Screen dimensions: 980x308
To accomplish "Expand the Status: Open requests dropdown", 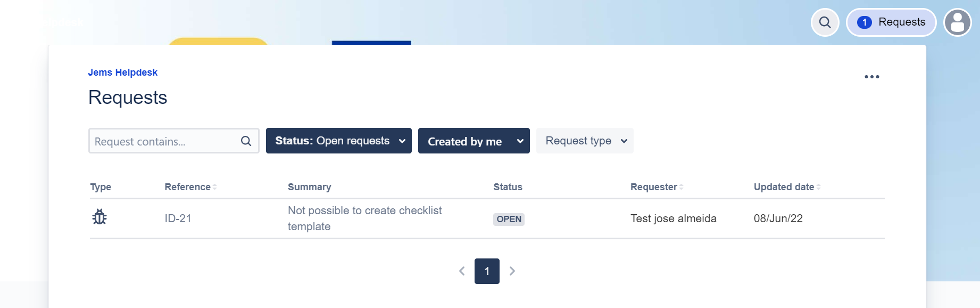I will (x=339, y=141).
